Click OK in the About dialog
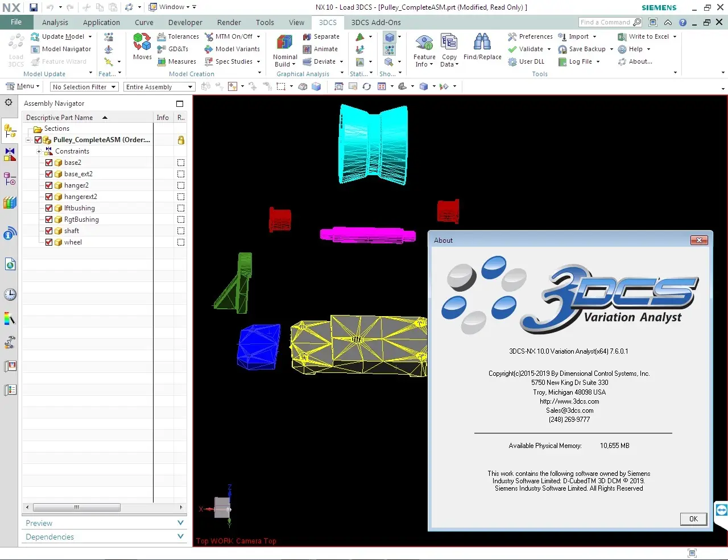 (x=693, y=518)
